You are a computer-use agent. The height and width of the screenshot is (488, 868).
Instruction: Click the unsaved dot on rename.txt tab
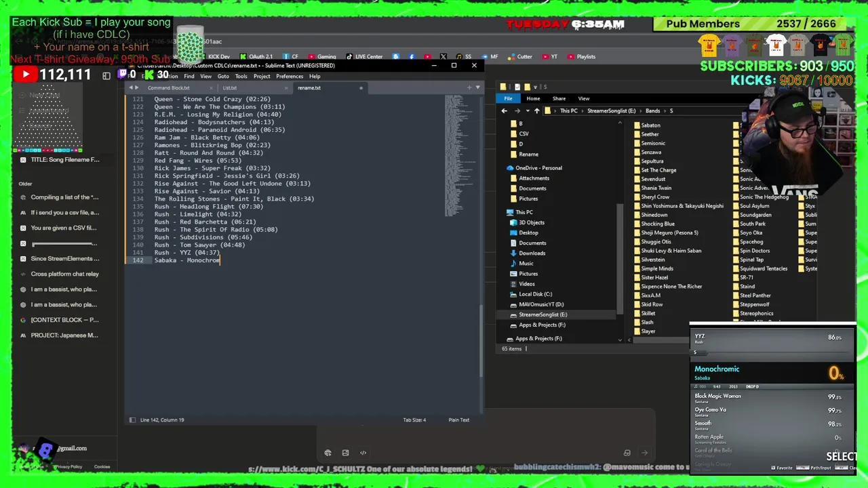point(361,87)
